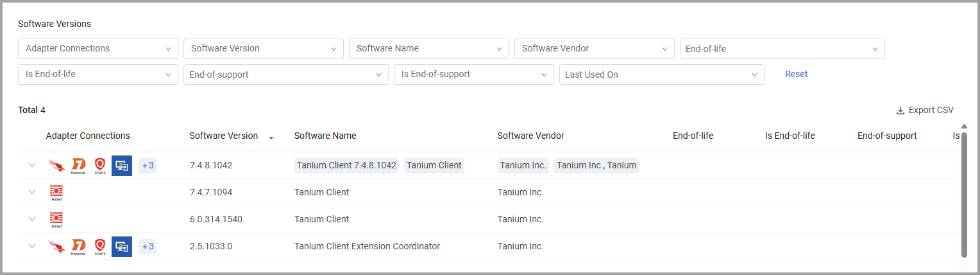Click the Asset adapter icon in 6.0.314.1540 row

pos(56,219)
